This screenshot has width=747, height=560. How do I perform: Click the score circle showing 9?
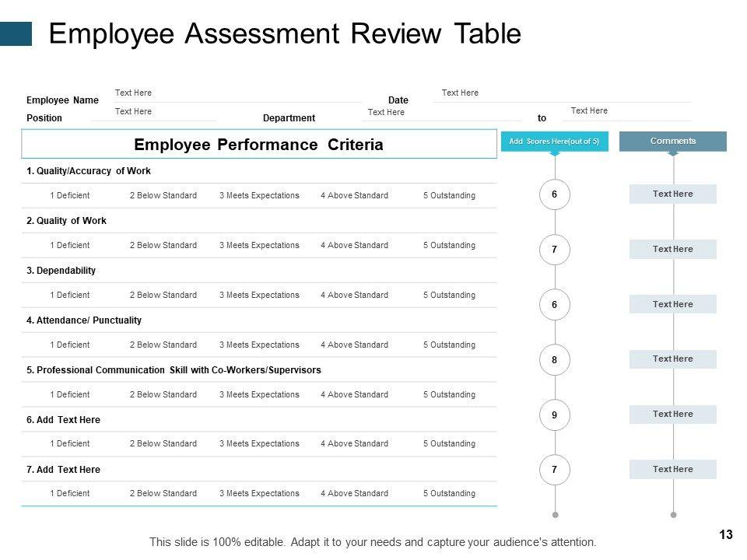pyautogui.click(x=554, y=415)
